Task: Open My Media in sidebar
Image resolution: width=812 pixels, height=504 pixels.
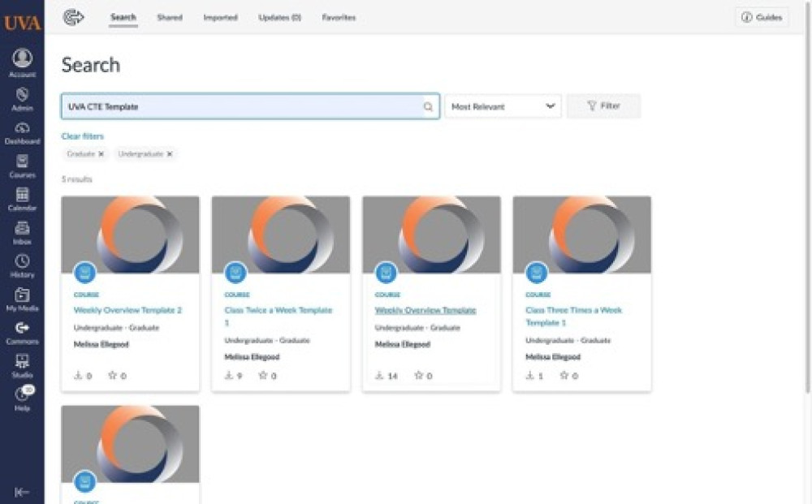Action: click(22, 299)
